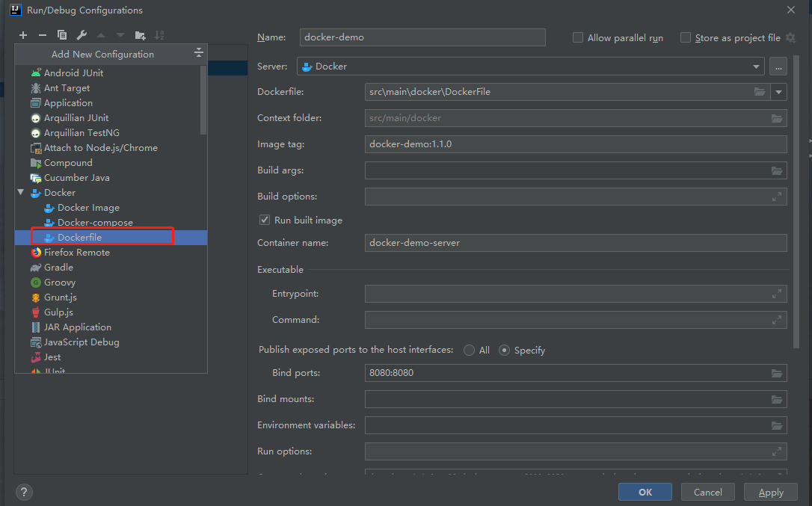Click the gear next to Store as project file

pyautogui.click(x=790, y=37)
